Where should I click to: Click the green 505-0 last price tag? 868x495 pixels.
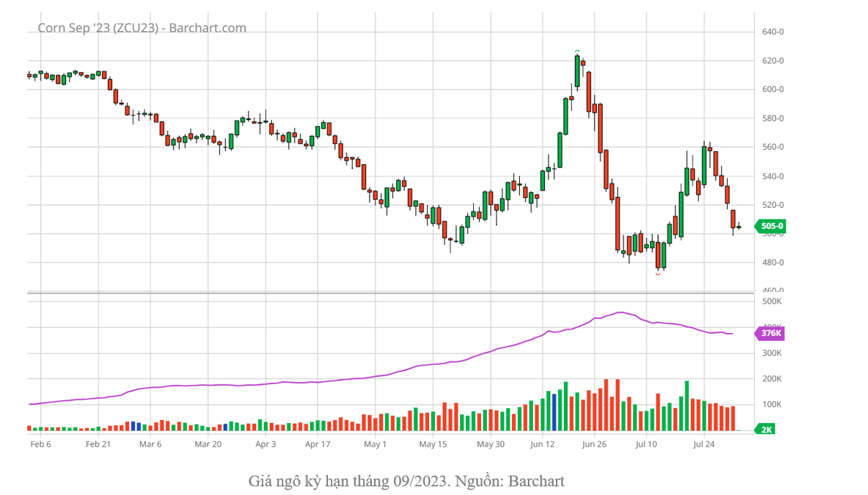pyautogui.click(x=770, y=226)
